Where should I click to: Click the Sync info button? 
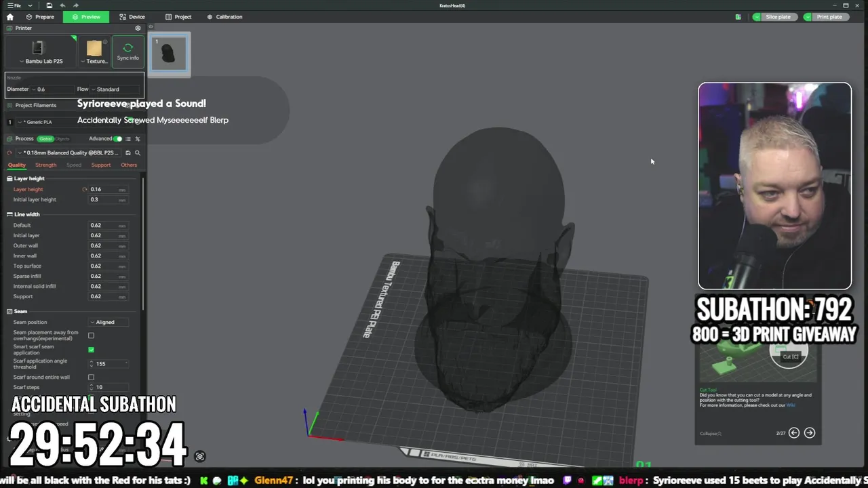pos(127,52)
